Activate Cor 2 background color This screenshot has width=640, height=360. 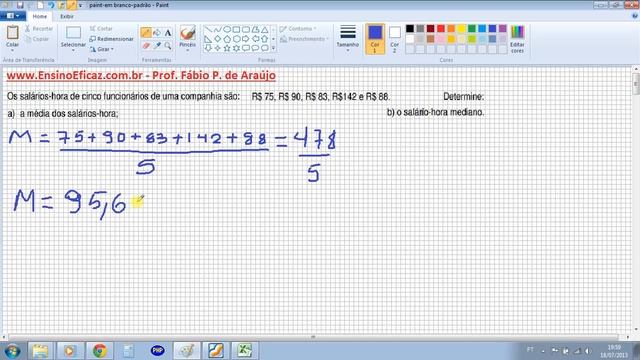395,39
